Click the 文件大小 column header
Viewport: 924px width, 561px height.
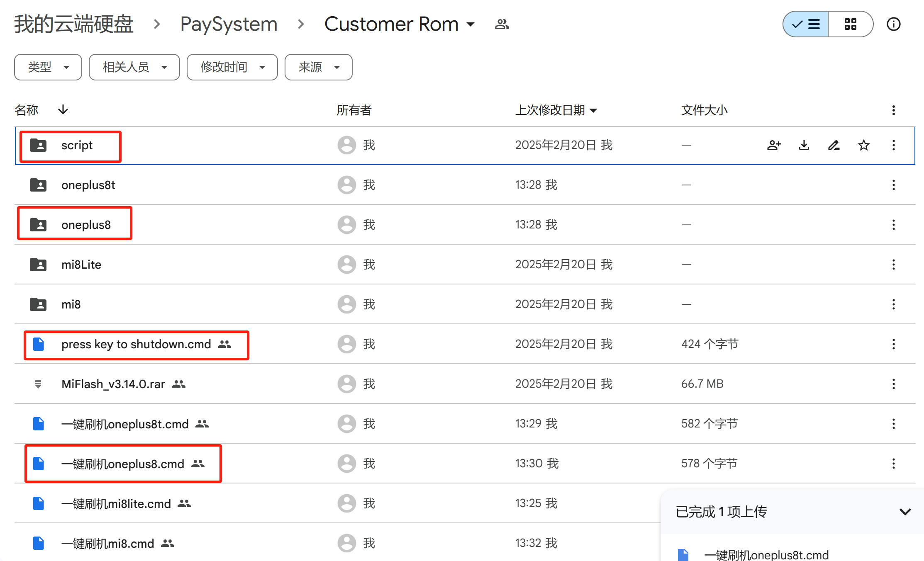704,110
